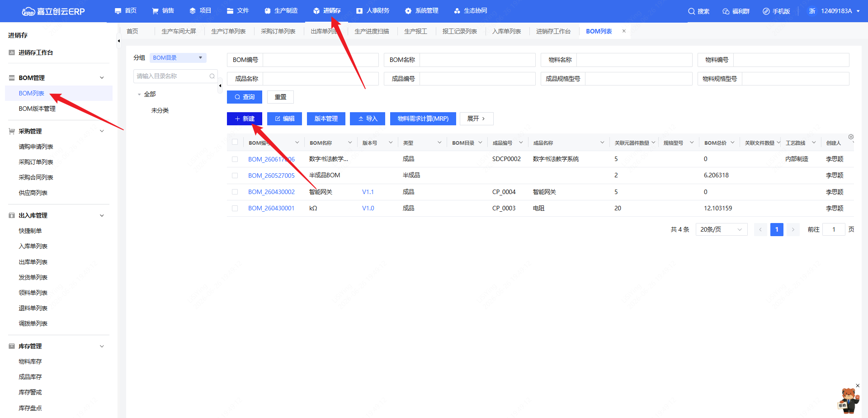Switch to the 进销存工作台 tab

pyautogui.click(x=553, y=31)
